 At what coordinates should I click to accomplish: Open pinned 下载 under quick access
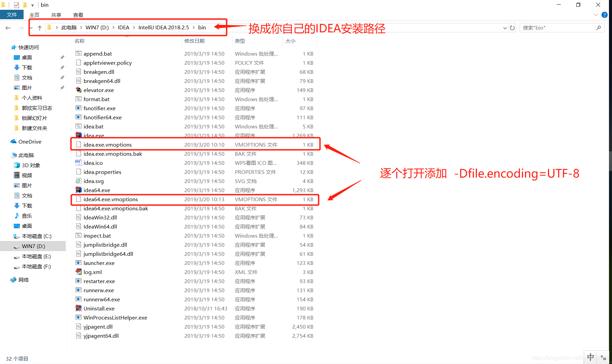click(x=27, y=67)
